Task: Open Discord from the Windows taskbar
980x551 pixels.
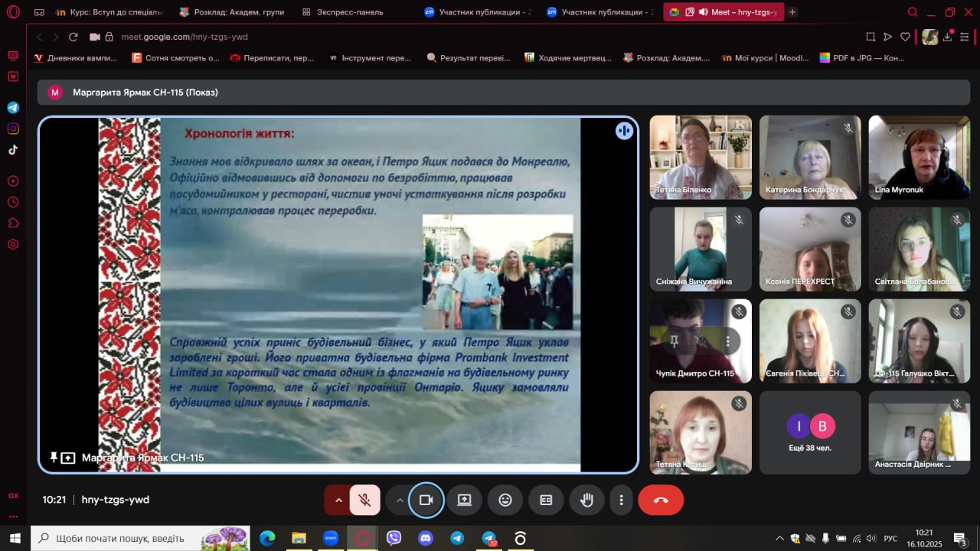Action: tap(426, 538)
